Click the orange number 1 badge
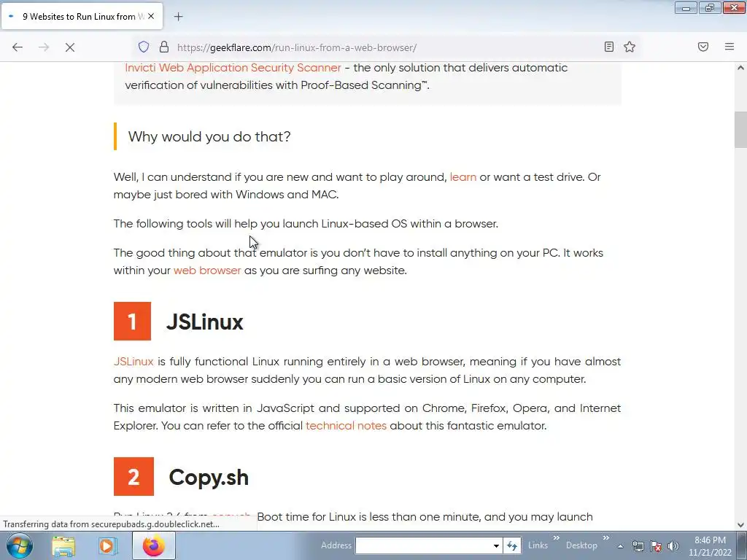The width and height of the screenshot is (747, 560). click(x=133, y=321)
